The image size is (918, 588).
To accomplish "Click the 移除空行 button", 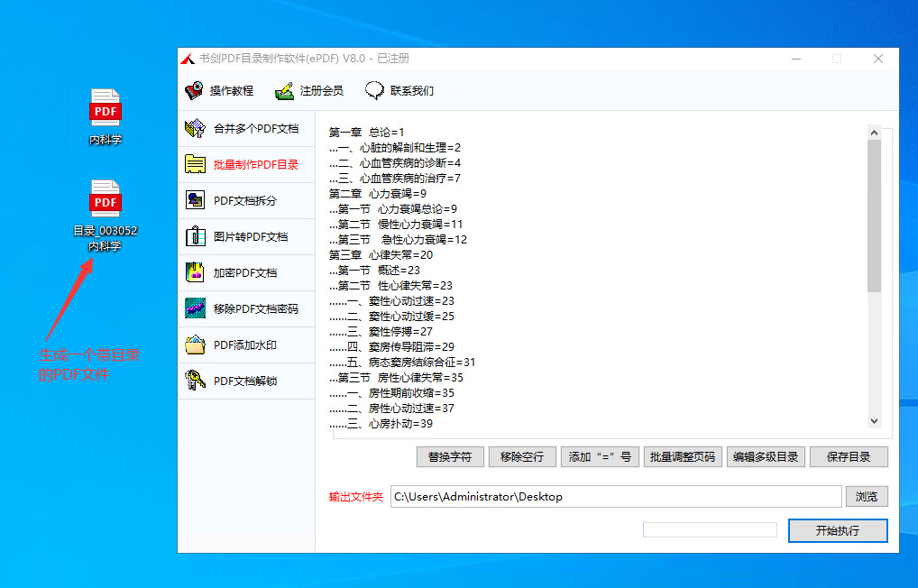I will [522, 457].
